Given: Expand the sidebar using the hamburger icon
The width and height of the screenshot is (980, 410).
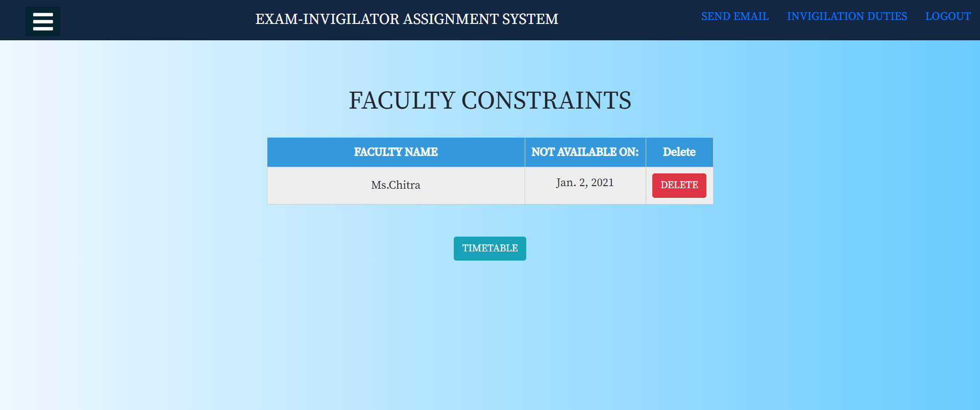Looking at the screenshot, I should tap(43, 20).
